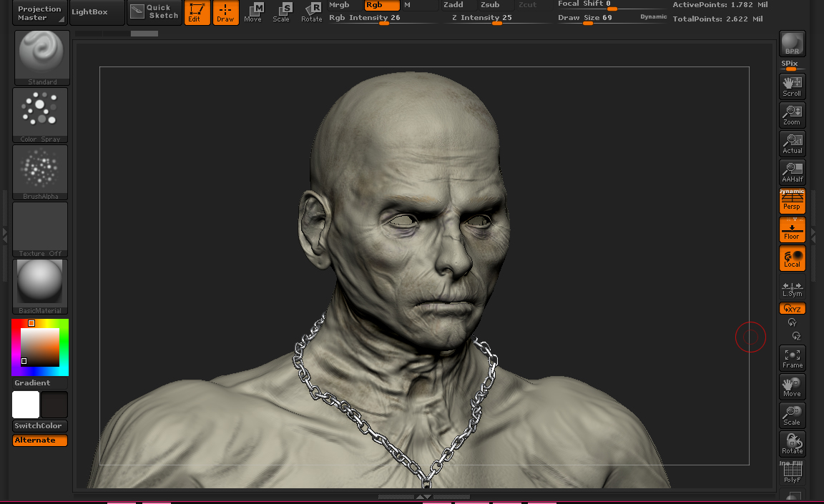This screenshot has width=824, height=504.
Task: Toggle Draw mode button
Action: click(225, 13)
